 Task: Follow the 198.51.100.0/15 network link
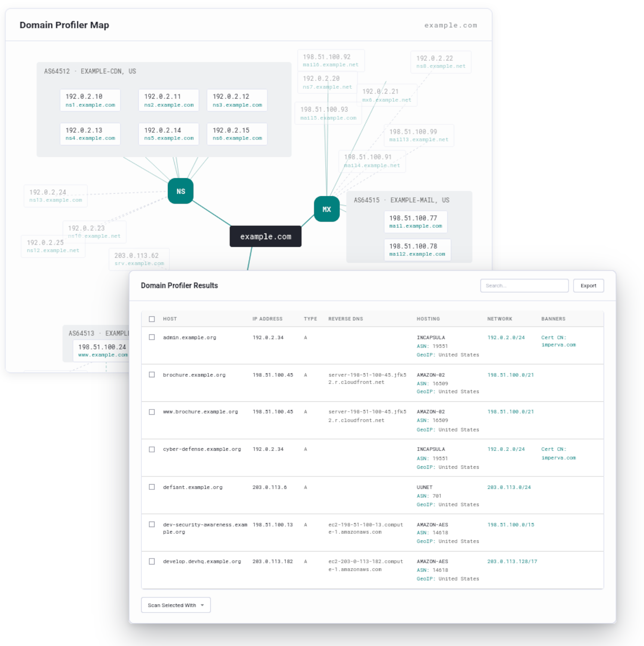[x=510, y=525]
